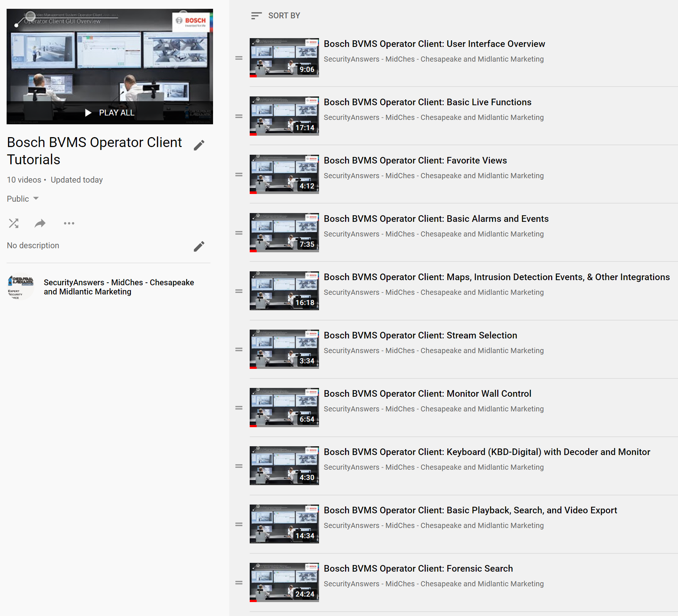The height and width of the screenshot is (616, 678).
Task: Open the Basic Alarms and Events thumbnail
Action: (284, 232)
